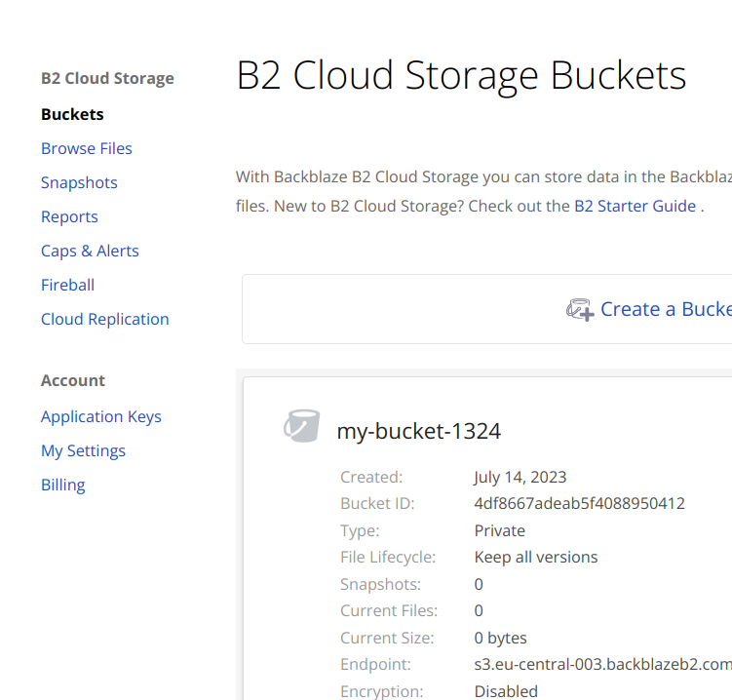Open Browse Files in the sidebar
732x700 pixels.
tap(87, 148)
